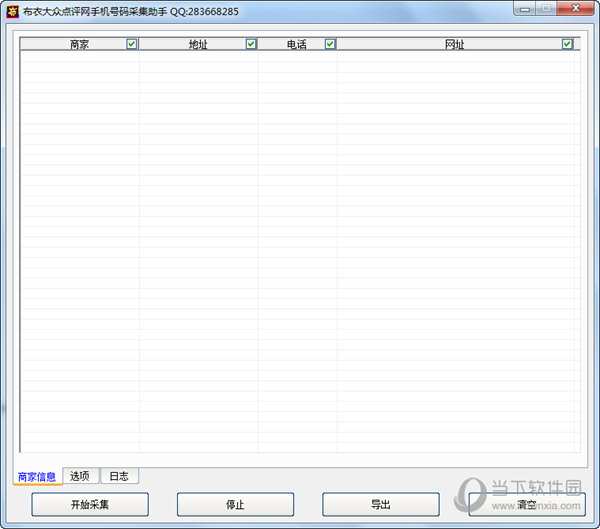Viewport: 600px width, 529px height.
Task: Open the 选项 tab
Action: click(80, 476)
